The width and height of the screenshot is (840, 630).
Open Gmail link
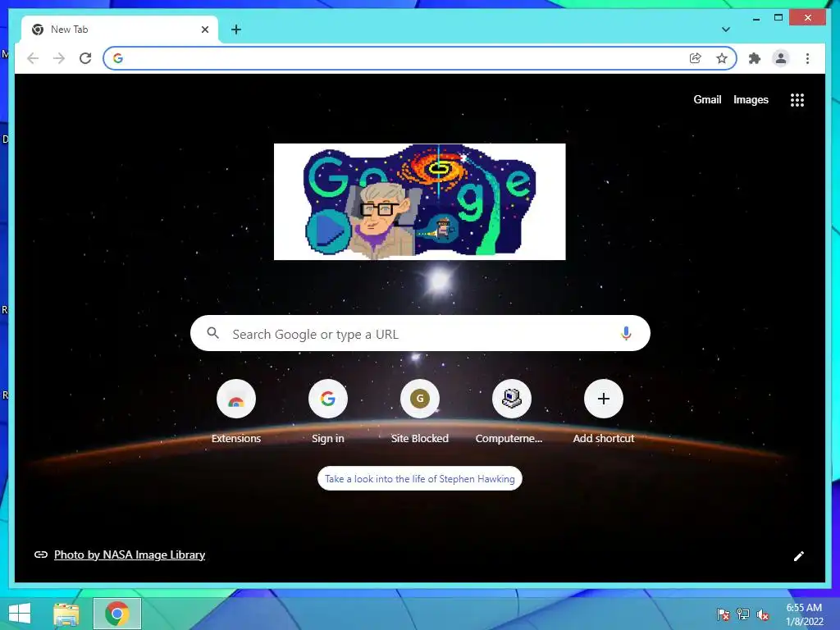707,99
